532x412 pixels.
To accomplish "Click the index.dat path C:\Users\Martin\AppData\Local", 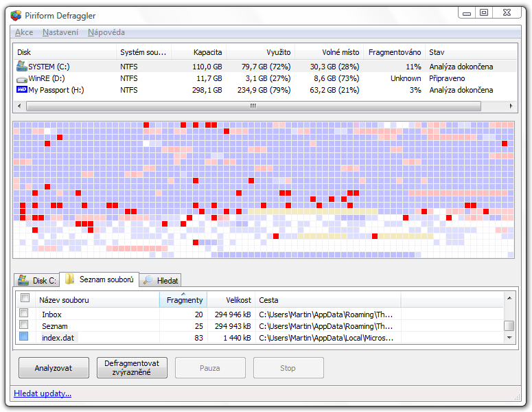I will point(326,338).
